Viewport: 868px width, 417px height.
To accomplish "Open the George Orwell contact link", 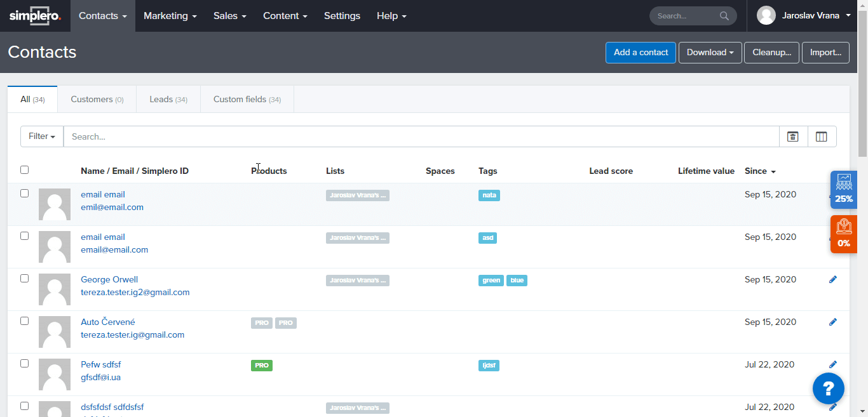I will 109,279.
